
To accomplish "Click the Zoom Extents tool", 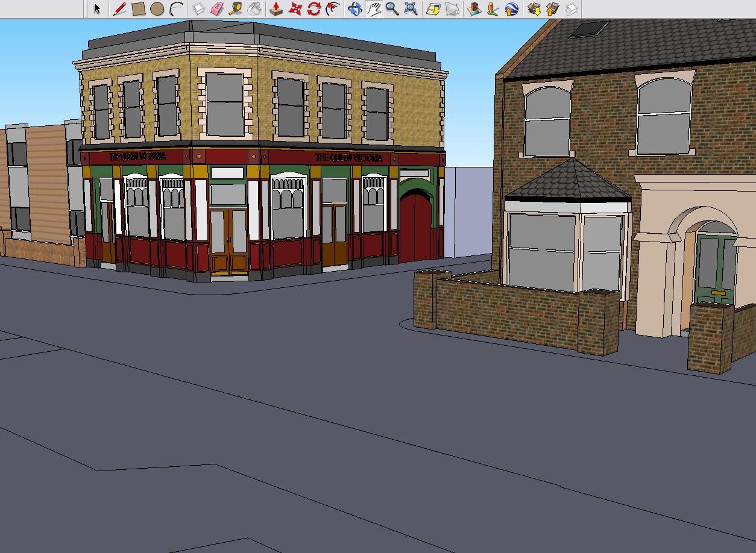I will [411, 9].
